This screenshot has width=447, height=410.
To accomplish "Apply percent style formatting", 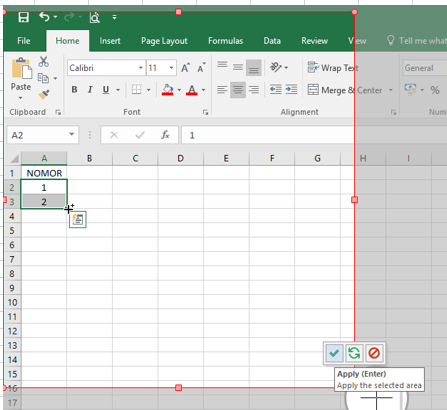I will (435, 90).
